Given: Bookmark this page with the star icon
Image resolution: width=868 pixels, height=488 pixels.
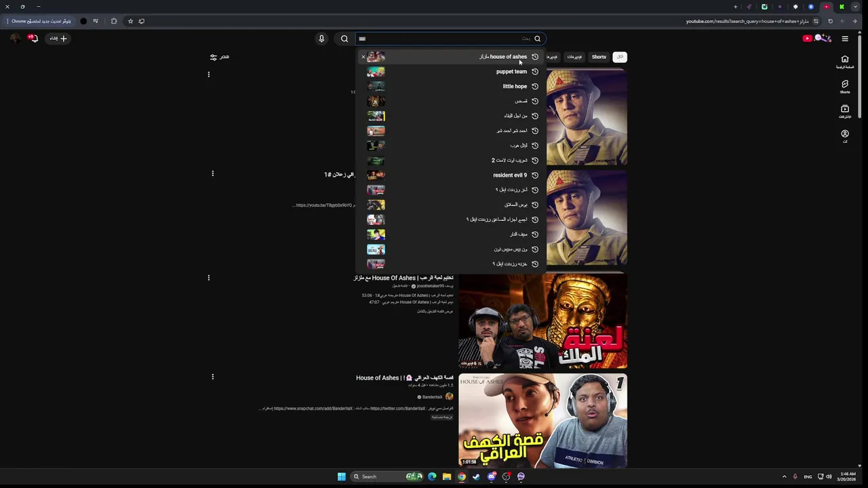Looking at the screenshot, I should click(x=130, y=21).
